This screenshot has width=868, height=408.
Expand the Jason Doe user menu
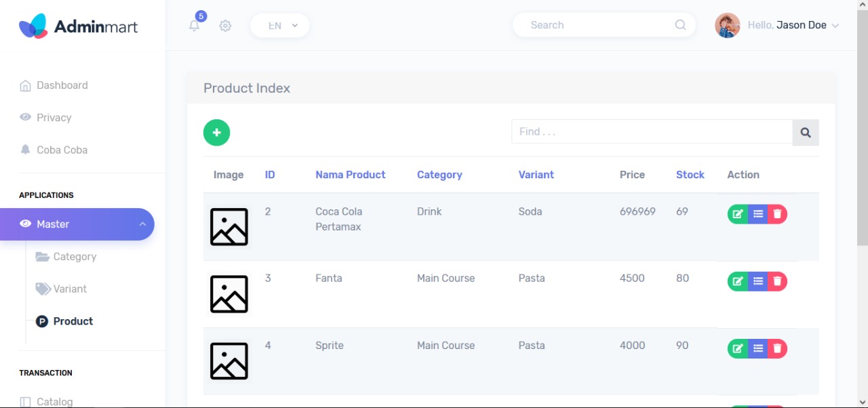[777, 25]
